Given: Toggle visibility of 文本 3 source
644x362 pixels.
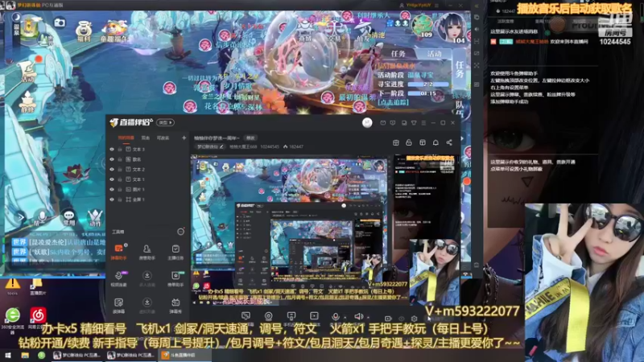Looking at the screenshot, I should click(112, 150).
